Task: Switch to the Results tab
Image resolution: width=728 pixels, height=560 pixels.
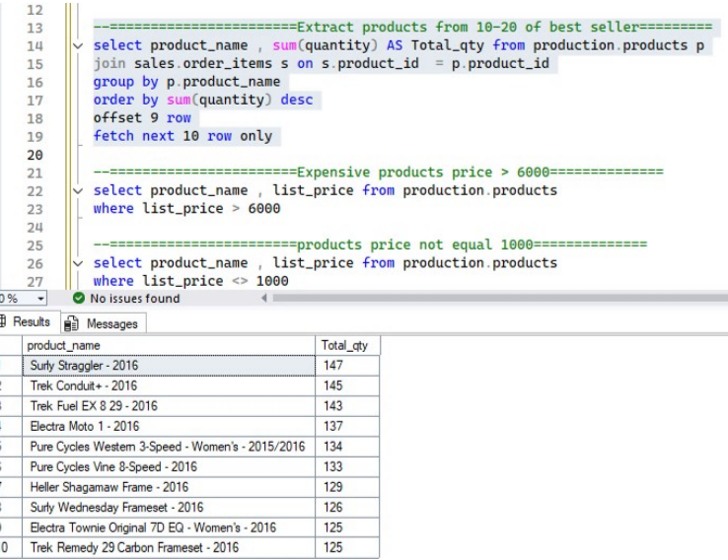Action: [32, 322]
